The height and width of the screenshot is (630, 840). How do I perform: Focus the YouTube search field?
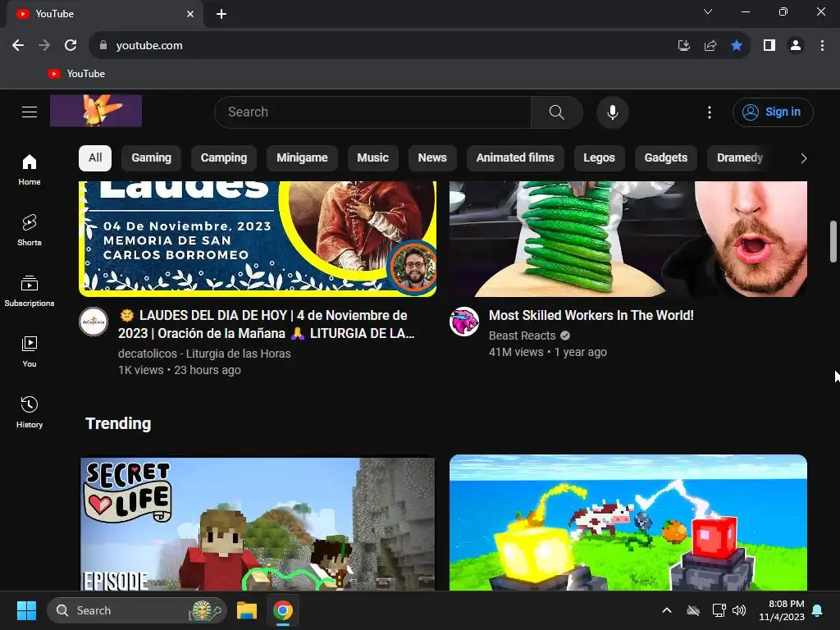click(373, 112)
